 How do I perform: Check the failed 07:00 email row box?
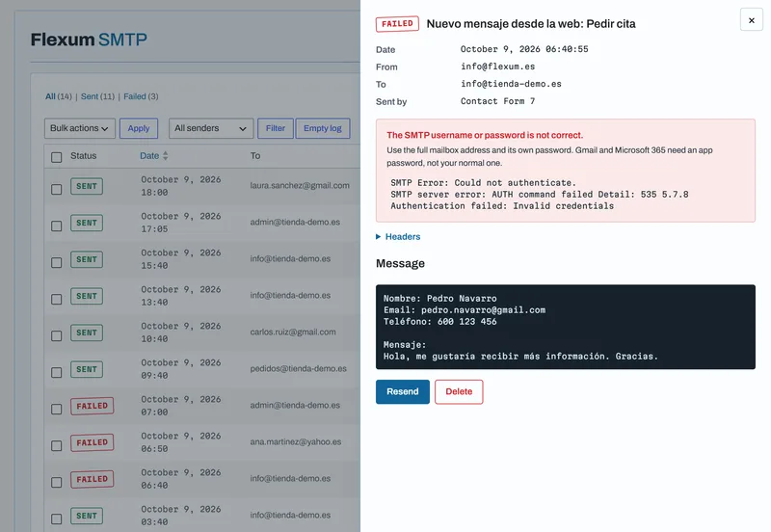tap(57, 409)
